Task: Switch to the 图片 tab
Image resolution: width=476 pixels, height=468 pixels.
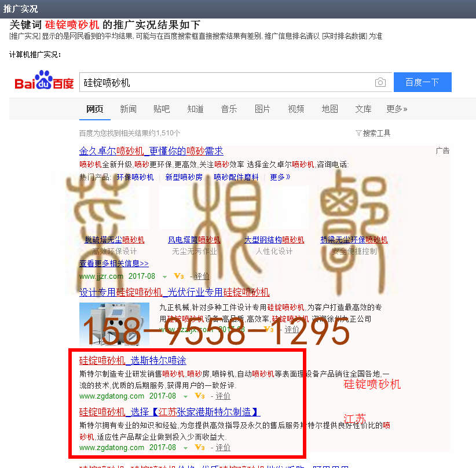Action: 262,109
